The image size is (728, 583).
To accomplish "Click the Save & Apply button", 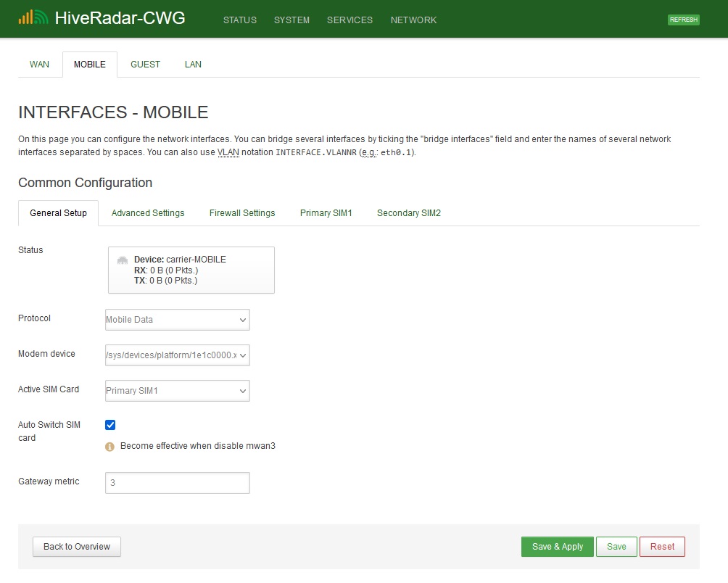I will click(x=556, y=546).
